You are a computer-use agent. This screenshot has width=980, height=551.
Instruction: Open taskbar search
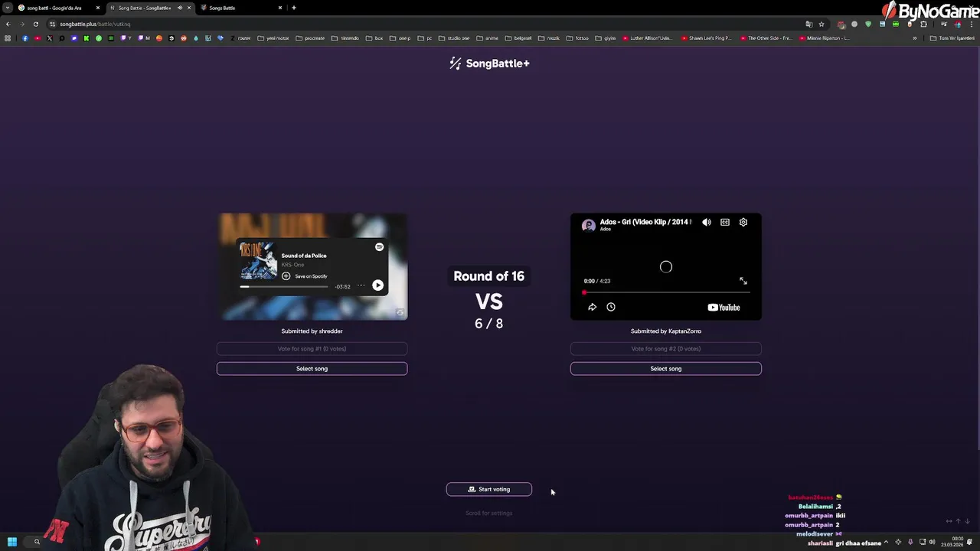tap(36, 542)
